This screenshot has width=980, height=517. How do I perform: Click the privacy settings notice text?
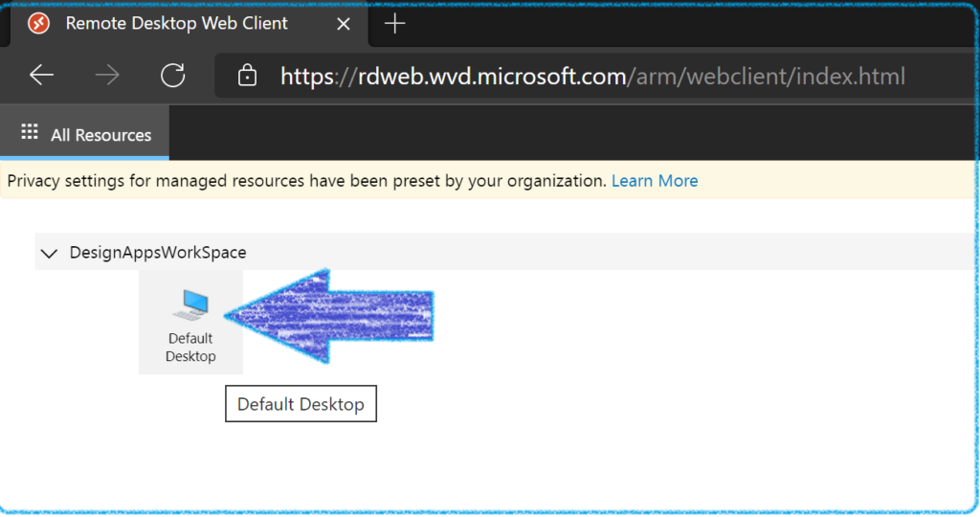(307, 181)
